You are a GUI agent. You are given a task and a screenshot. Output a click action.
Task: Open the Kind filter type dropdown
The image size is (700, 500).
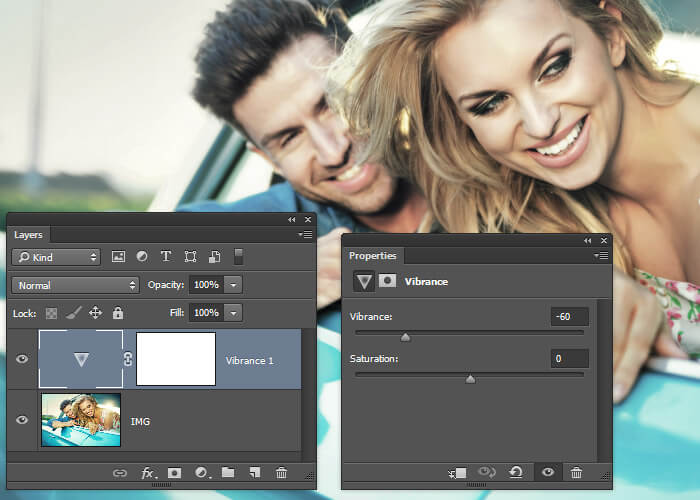[56, 257]
